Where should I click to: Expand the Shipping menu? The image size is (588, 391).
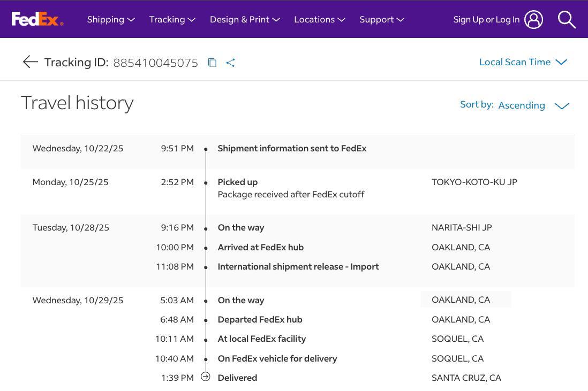pos(110,19)
